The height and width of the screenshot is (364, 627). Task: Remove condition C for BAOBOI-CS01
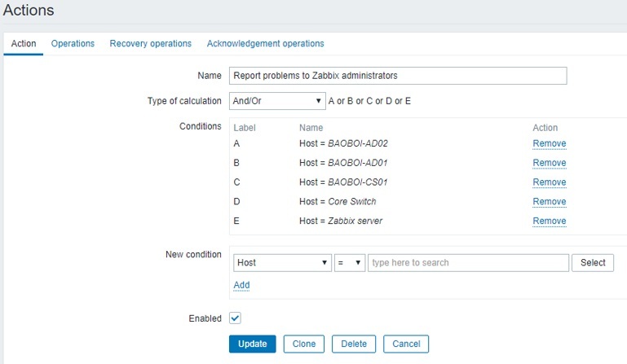point(549,182)
